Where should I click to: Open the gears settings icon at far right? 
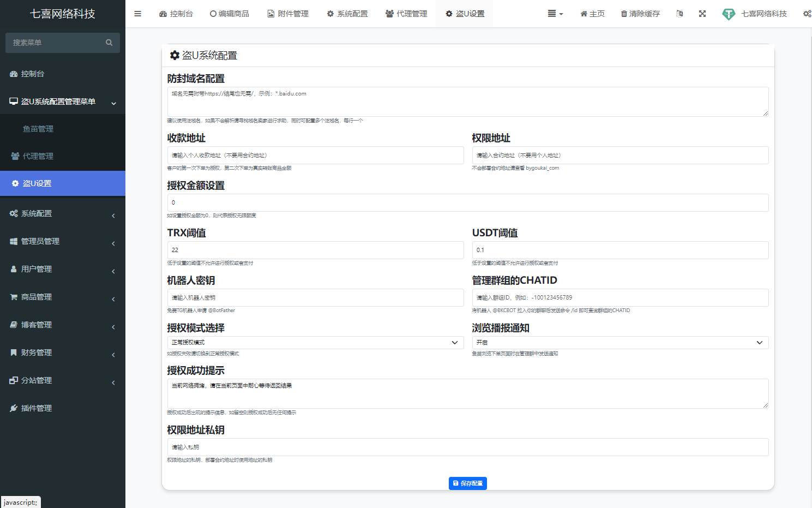(807, 13)
